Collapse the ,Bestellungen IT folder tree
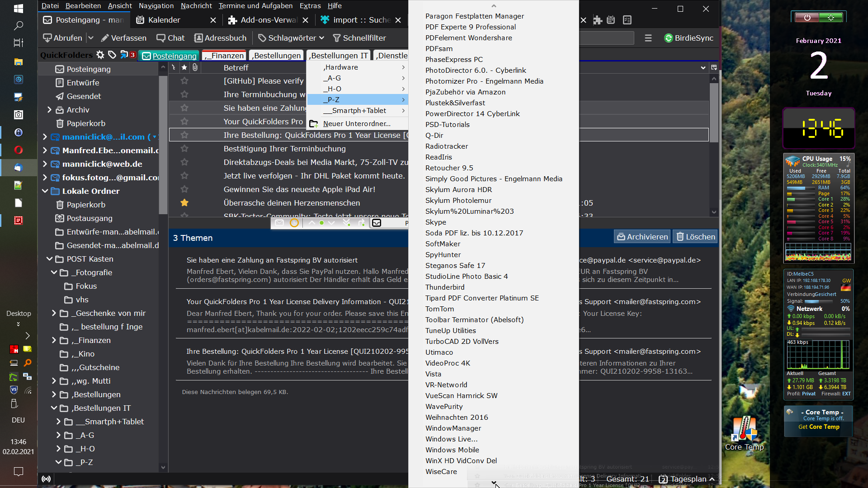The height and width of the screenshot is (488, 868). pos(54,408)
